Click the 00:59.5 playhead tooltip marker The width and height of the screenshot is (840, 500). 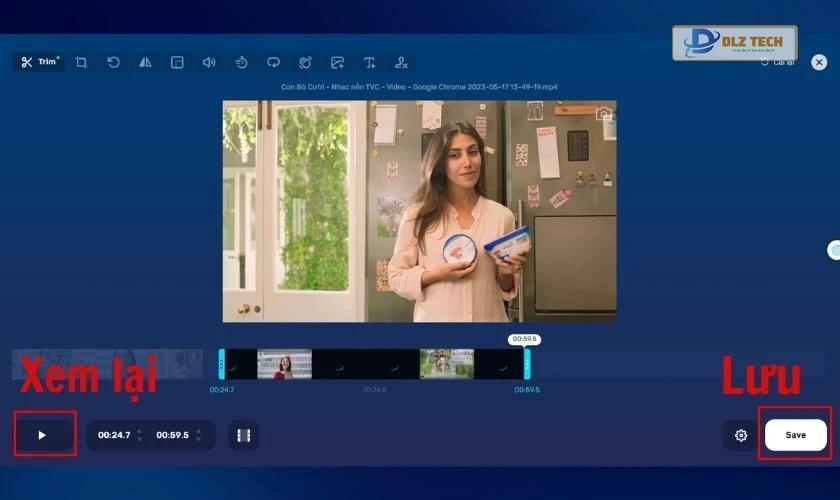[x=524, y=339]
